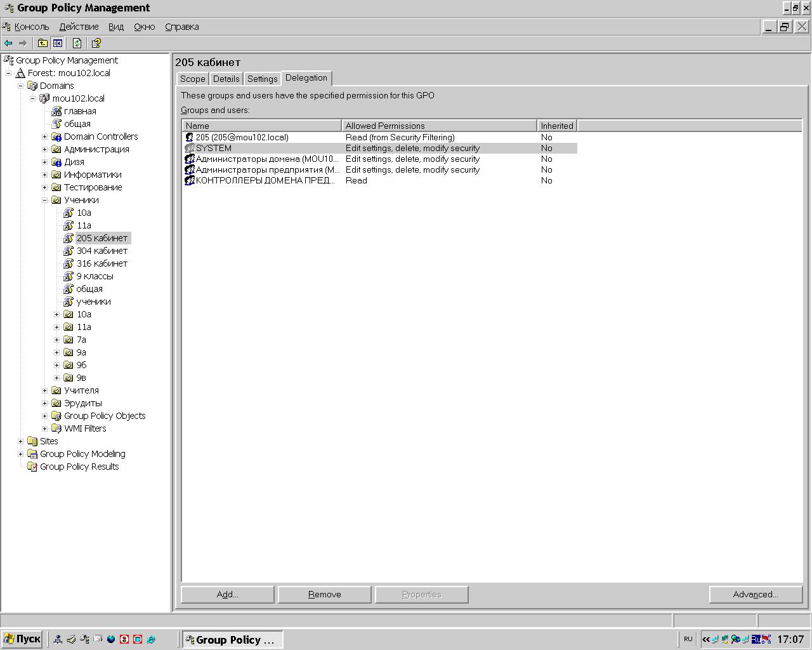Expand the Group Policy Modeling node

click(x=21, y=454)
